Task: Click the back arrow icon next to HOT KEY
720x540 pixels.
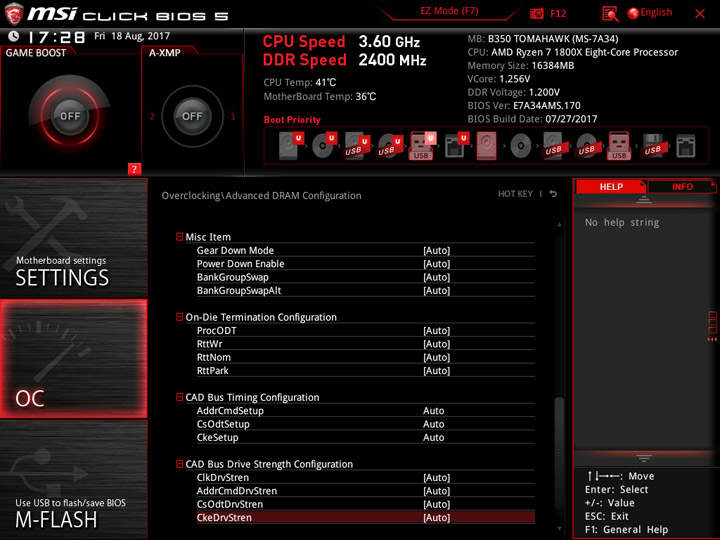Action: click(x=553, y=194)
